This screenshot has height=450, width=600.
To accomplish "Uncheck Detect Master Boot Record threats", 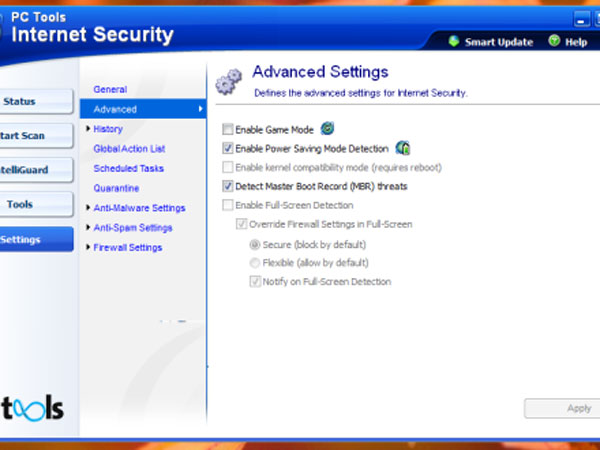I will [228, 186].
